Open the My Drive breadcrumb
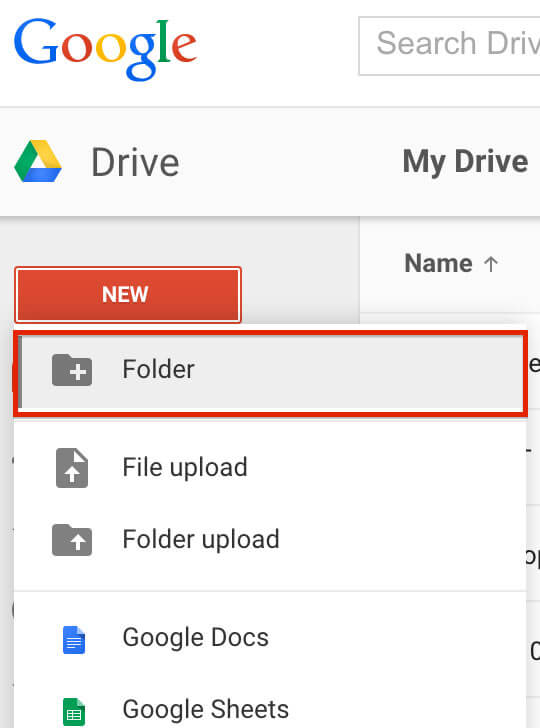Image resolution: width=540 pixels, height=728 pixels. pyautogui.click(x=465, y=162)
